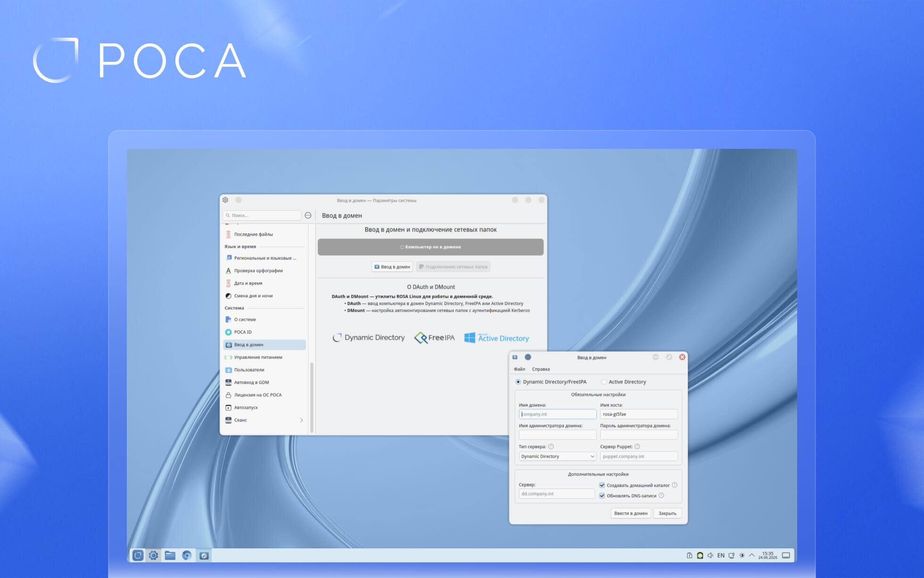Open the web browser from the taskbar
The image size is (924, 578).
[x=187, y=555]
